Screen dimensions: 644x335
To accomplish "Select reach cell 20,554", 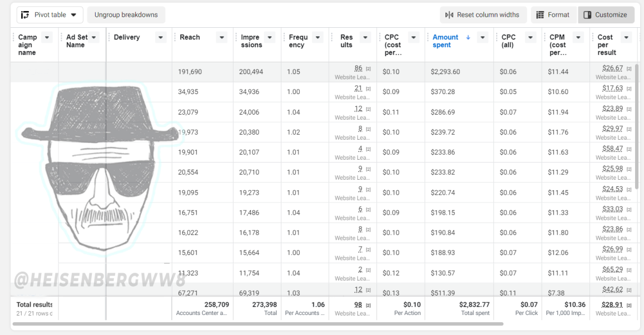I will point(202,173).
